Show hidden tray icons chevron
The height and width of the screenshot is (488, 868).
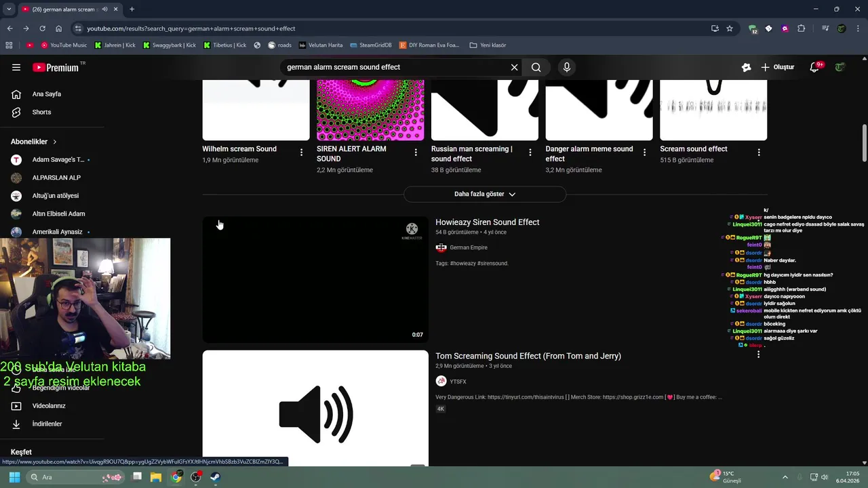click(x=784, y=477)
